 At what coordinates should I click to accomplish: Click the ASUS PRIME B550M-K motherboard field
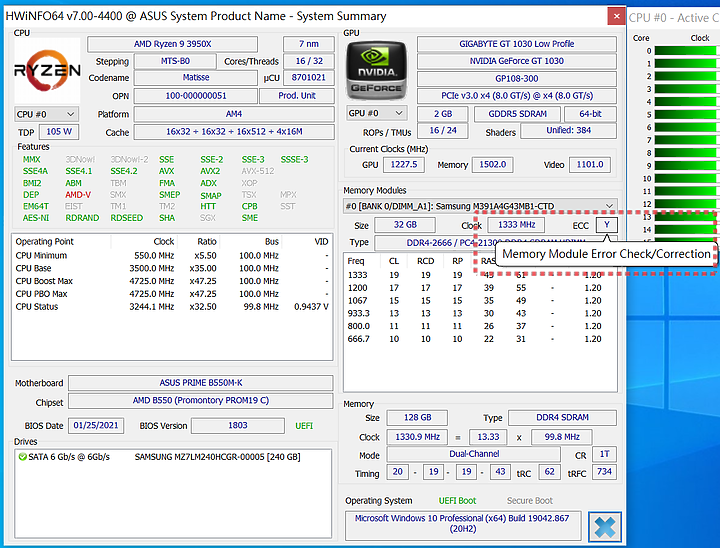click(201, 383)
